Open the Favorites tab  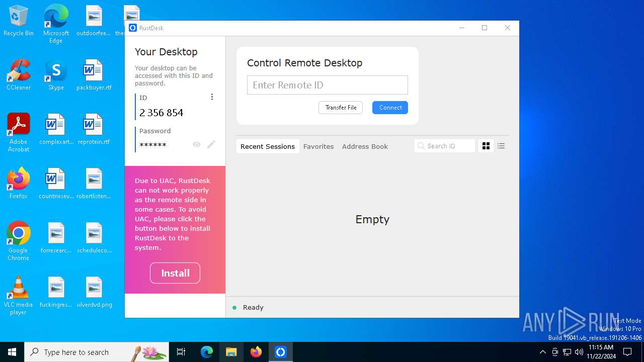click(318, 146)
